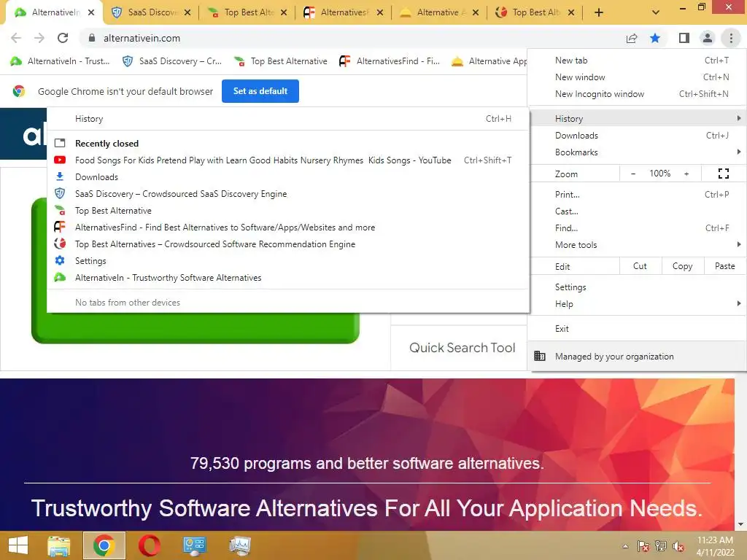Open Settings from Chrome menu
Screen dimensions: 747x560
point(638,287)
